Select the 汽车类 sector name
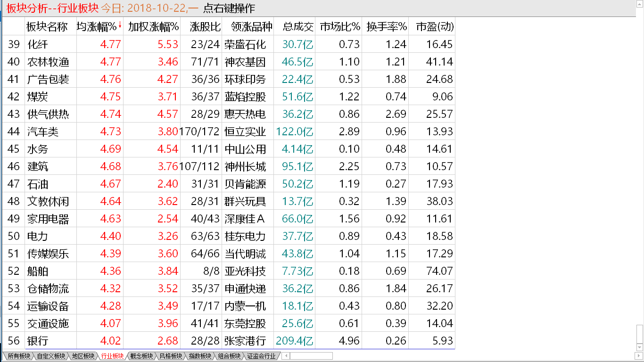Viewport: 644px width, 362px height. click(43, 132)
